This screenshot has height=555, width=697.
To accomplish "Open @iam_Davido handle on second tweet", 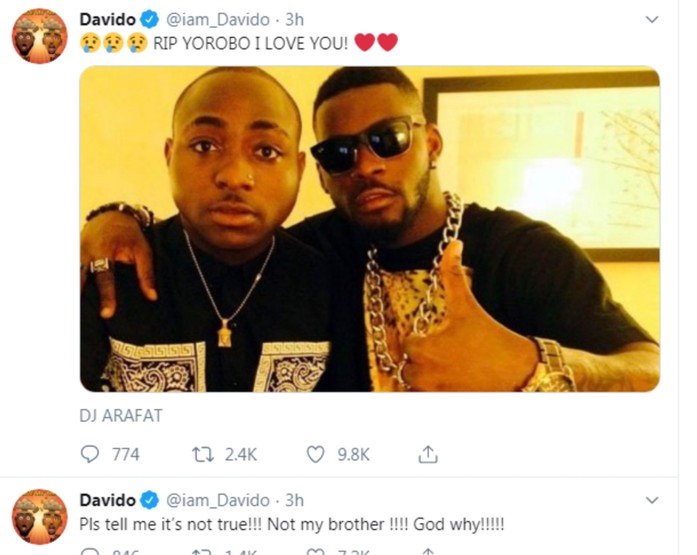I will (x=218, y=501).
